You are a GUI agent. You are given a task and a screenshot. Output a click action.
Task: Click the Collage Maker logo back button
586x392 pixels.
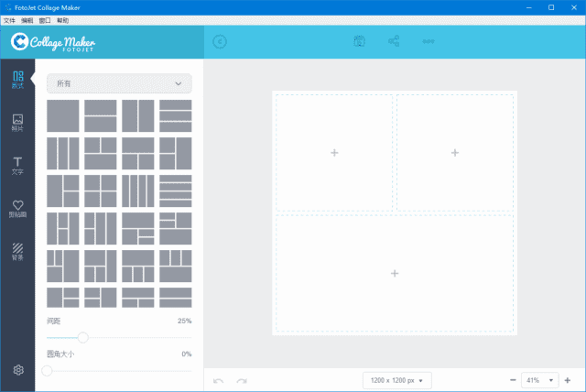click(x=22, y=41)
